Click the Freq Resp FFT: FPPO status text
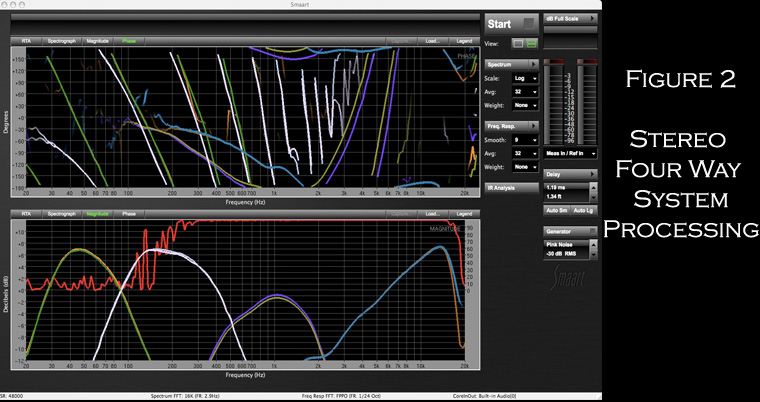This screenshot has width=760, height=402. tap(339, 396)
